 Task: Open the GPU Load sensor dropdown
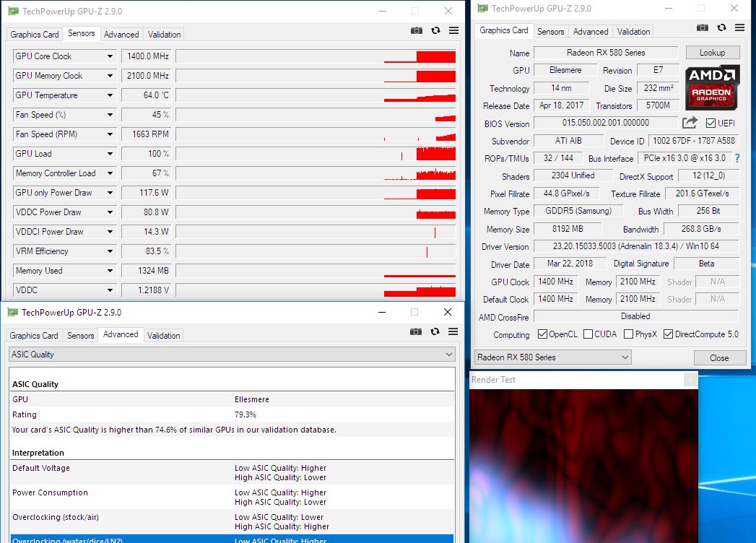pyautogui.click(x=110, y=154)
